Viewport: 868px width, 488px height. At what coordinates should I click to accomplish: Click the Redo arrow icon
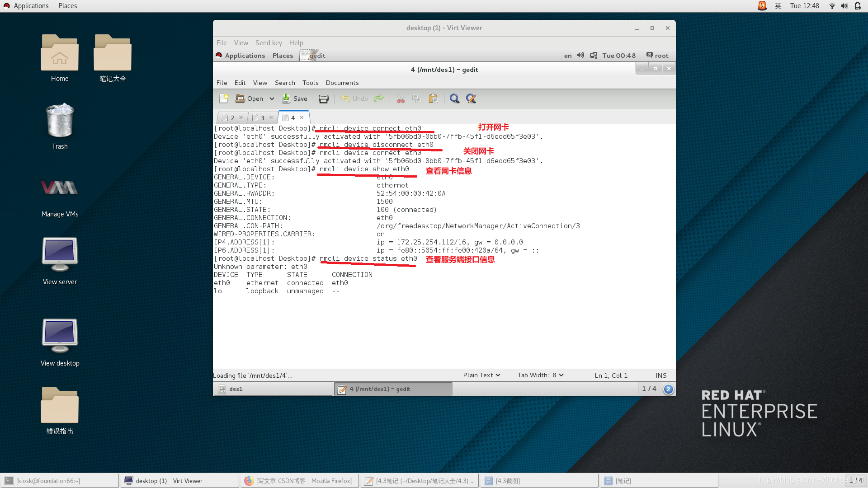[x=379, y=99]
